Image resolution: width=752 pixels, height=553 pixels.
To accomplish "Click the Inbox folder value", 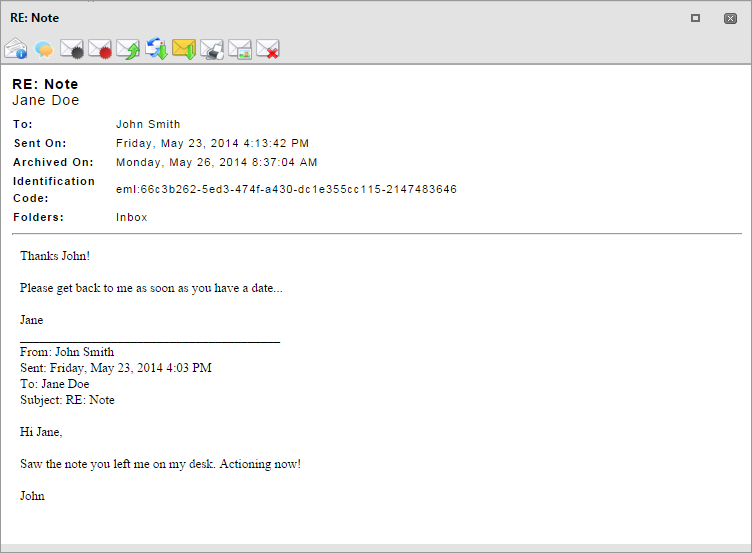I will [131, 217].
